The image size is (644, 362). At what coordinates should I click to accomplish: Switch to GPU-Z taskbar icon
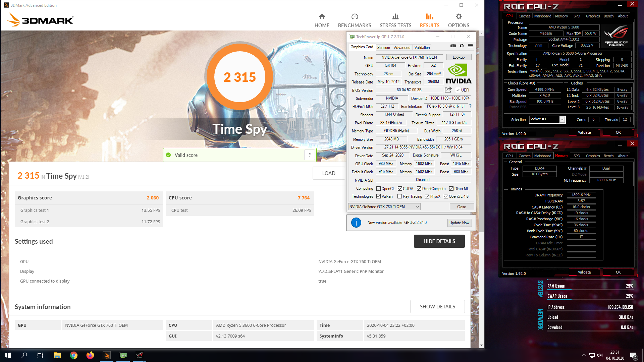point(123,355)
